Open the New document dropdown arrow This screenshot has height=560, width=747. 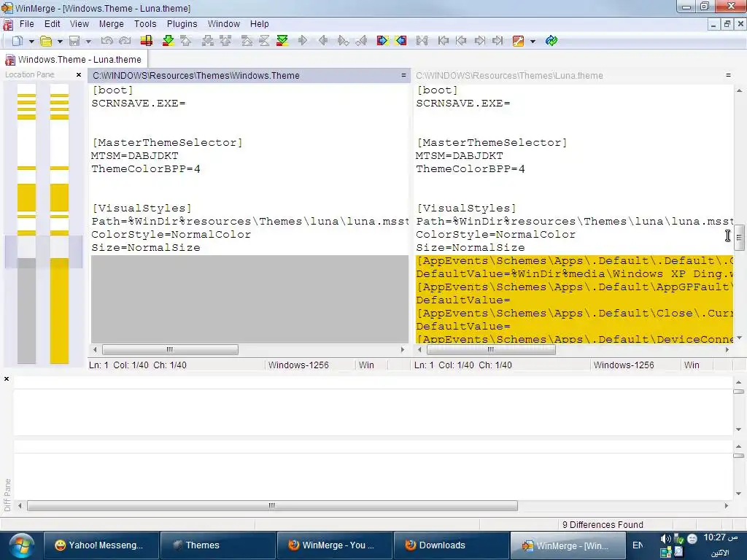31,42
